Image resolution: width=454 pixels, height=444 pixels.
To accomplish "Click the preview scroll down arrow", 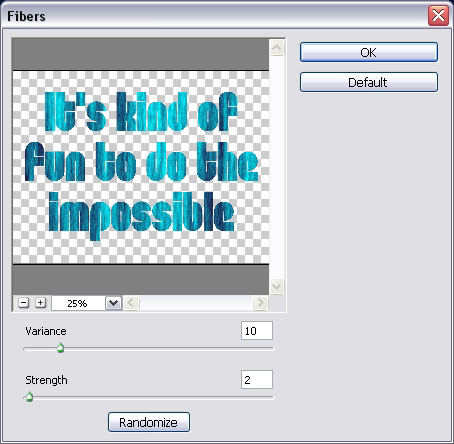I will point(277,286).
